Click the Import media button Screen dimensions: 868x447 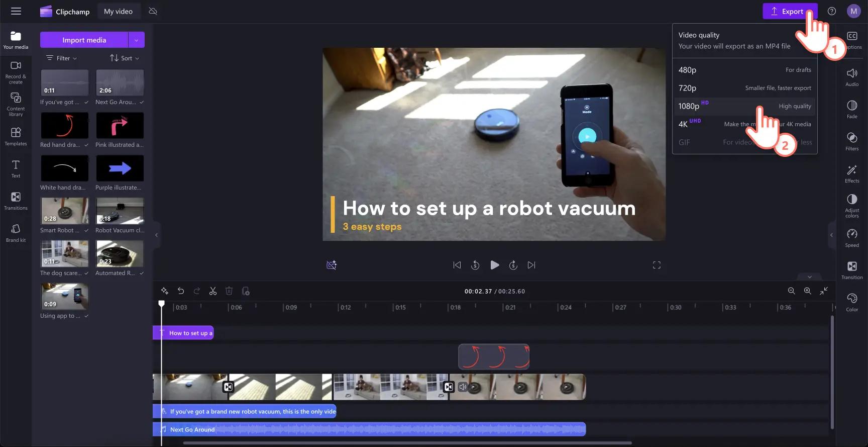coord(84,40)
